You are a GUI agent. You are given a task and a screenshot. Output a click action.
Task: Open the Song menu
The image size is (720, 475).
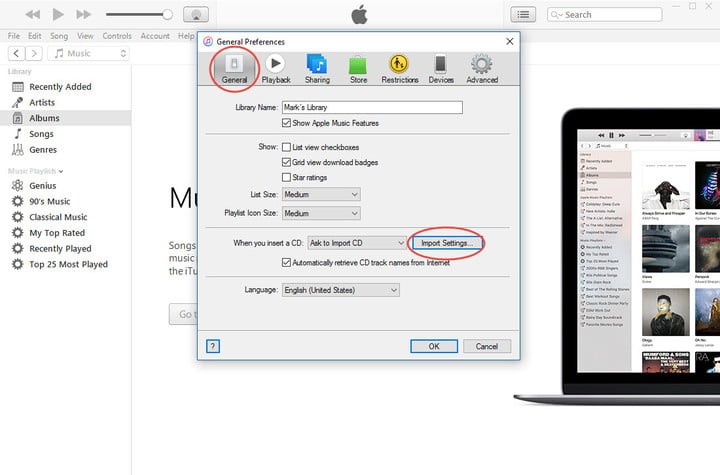59,36
